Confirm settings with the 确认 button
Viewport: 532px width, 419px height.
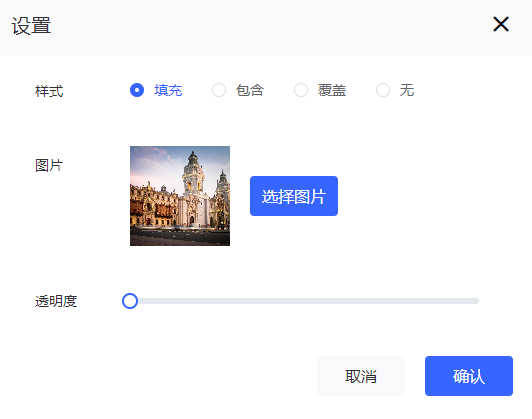pyautogui.click(x=469, y=376)
